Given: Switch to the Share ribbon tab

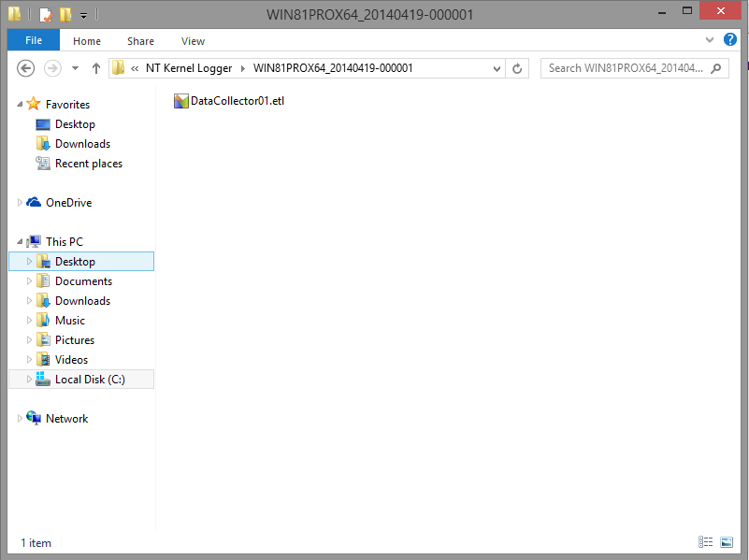Looking at the screenshot, I should pos(140,41).
